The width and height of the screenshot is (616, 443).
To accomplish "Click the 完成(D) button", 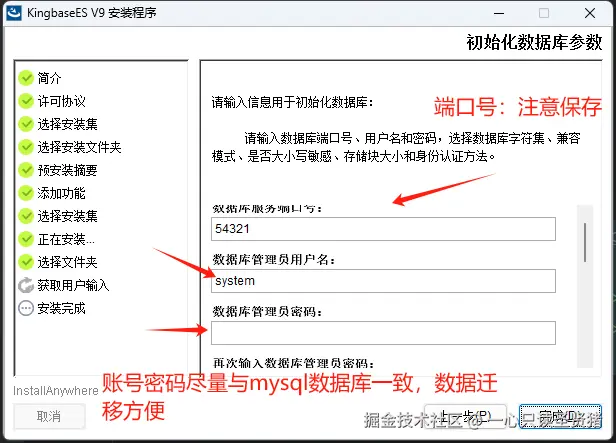I will (560, 416).
